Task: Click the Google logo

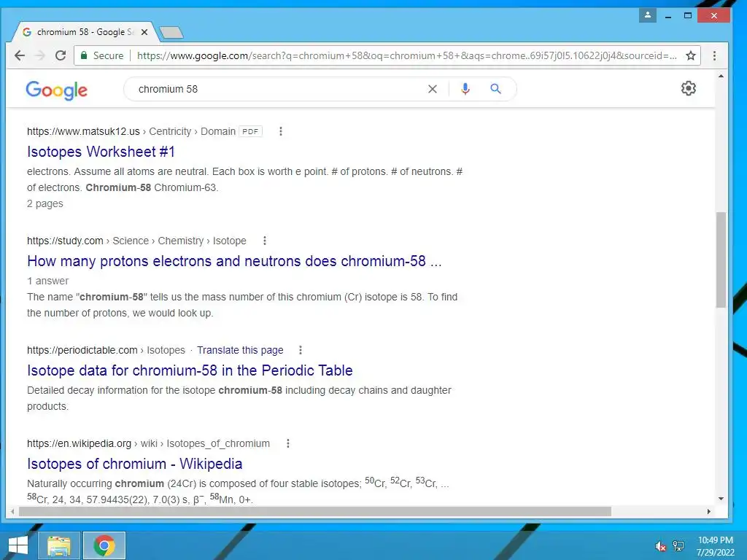Action: [57, 90]
